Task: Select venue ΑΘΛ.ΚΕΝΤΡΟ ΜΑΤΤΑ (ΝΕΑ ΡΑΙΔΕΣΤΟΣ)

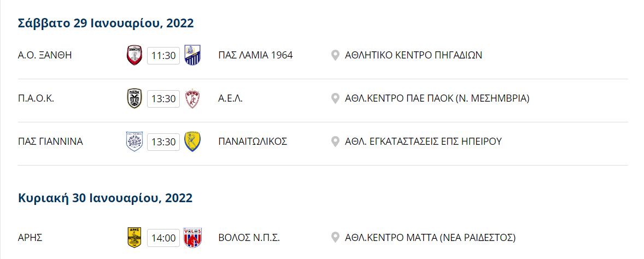Action: 430,238
